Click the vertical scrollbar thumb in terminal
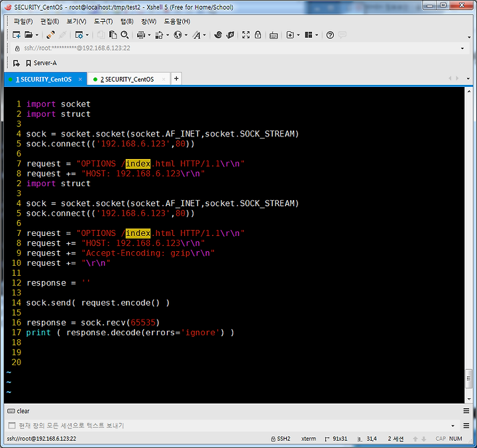Image resolution: width=477 pixels, height=448 pixels. pos(469,378)
